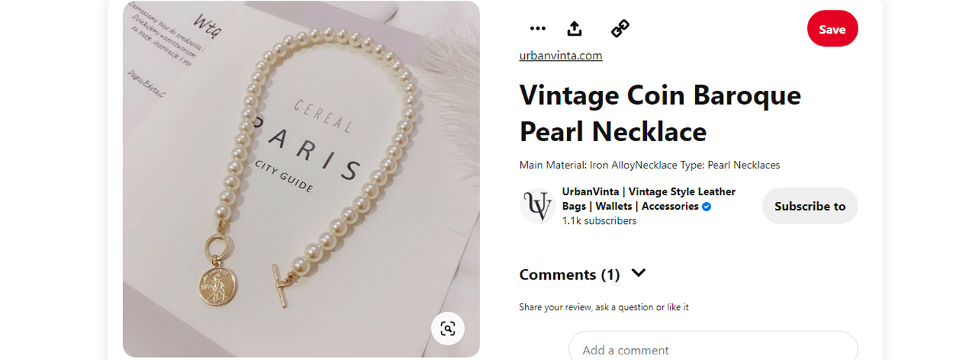Start visual search with the lens icon
The height and width of the screenshot is (360, 980).
(448, 329)
